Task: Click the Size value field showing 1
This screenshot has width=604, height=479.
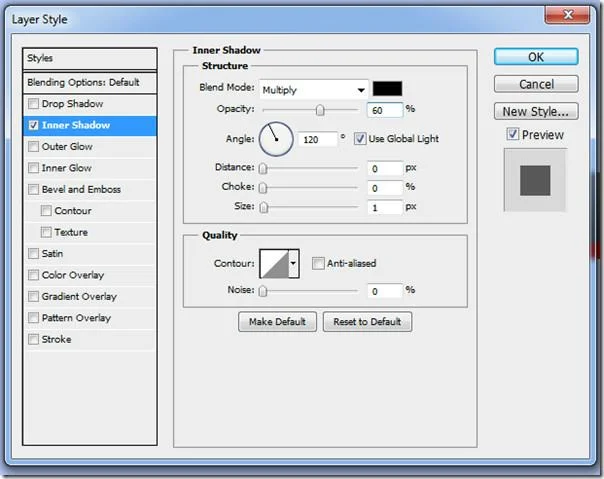Action: pyautogui.click(x=384, y=208)
